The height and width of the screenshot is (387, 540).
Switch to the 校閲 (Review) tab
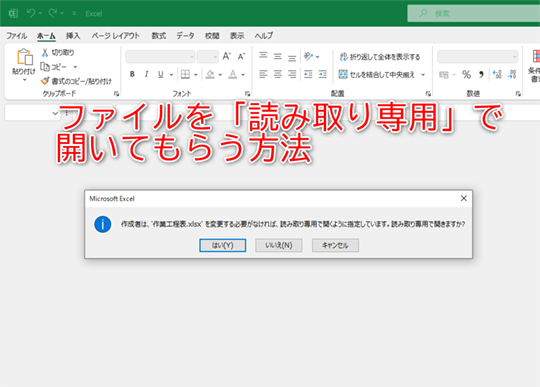pos(212,36)
